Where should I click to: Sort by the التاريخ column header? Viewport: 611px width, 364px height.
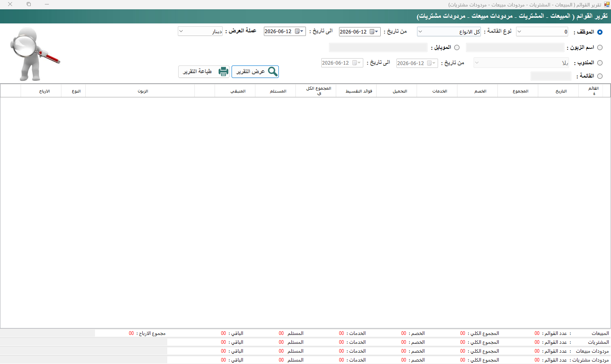[x=558, y=91]
